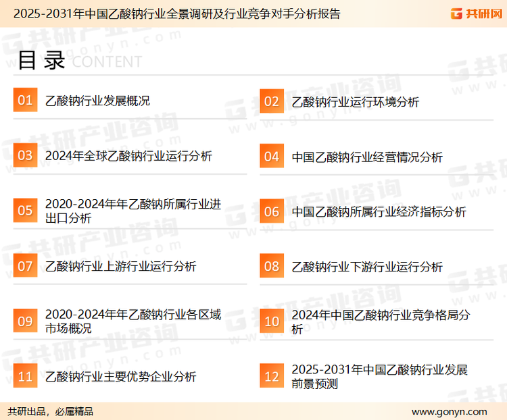Image resolution: width=507 pixels, height=420 pixels.
Task: Click the orange 12 number badge
Action: [x=272, y=376]
